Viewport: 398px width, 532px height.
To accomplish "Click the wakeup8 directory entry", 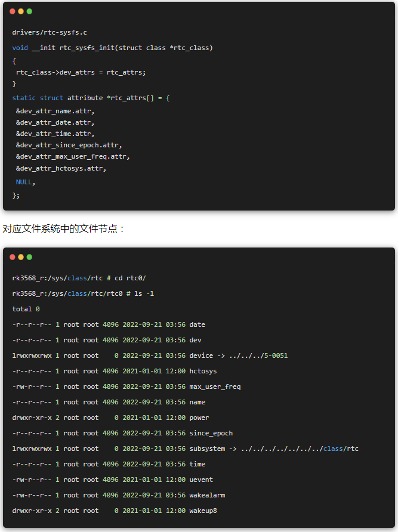I will tap(203, 511).
